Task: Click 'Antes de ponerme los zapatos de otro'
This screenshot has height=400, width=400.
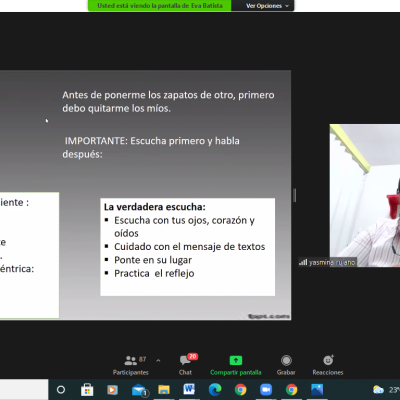Action: pos(149,95)
